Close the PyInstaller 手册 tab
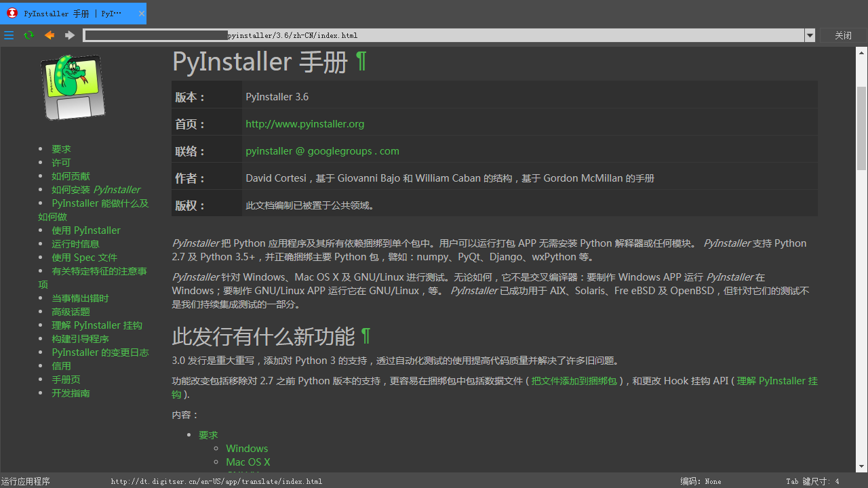The image size is (868, 488). pos(140,13)
